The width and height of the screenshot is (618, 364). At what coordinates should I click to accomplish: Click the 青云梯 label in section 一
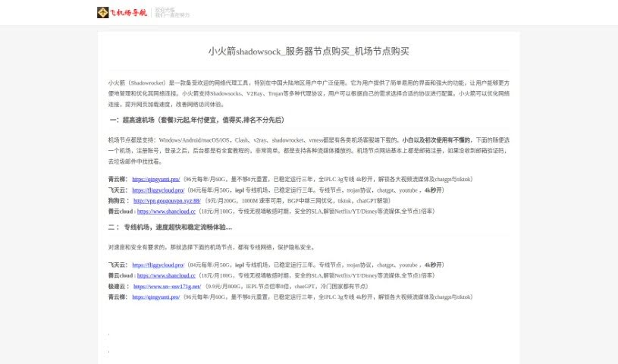[x=118, y=179]
